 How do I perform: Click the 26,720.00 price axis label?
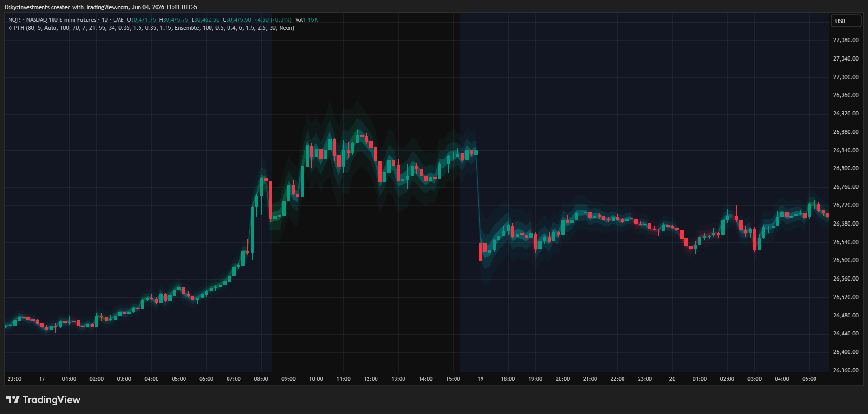[846, 205]
